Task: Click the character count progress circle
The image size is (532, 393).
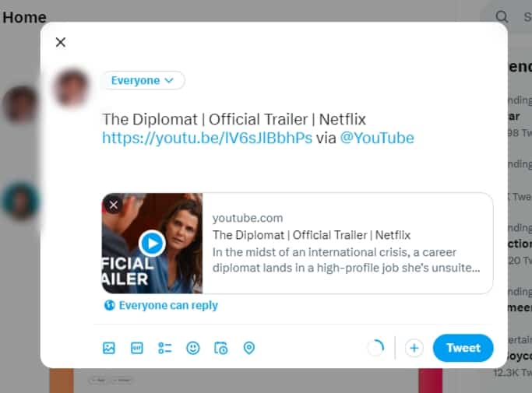Action: click(376, 348)
